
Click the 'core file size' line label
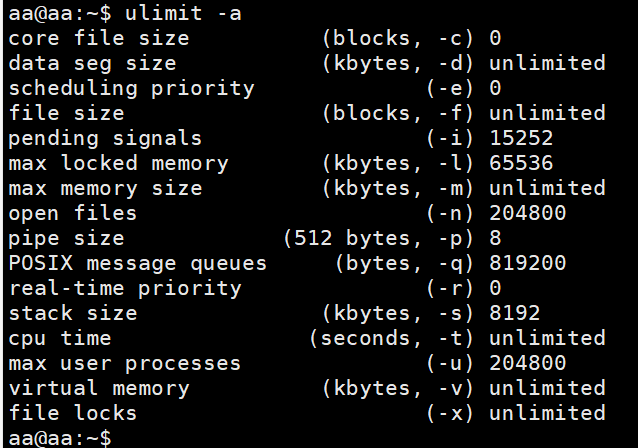[98, 38]
